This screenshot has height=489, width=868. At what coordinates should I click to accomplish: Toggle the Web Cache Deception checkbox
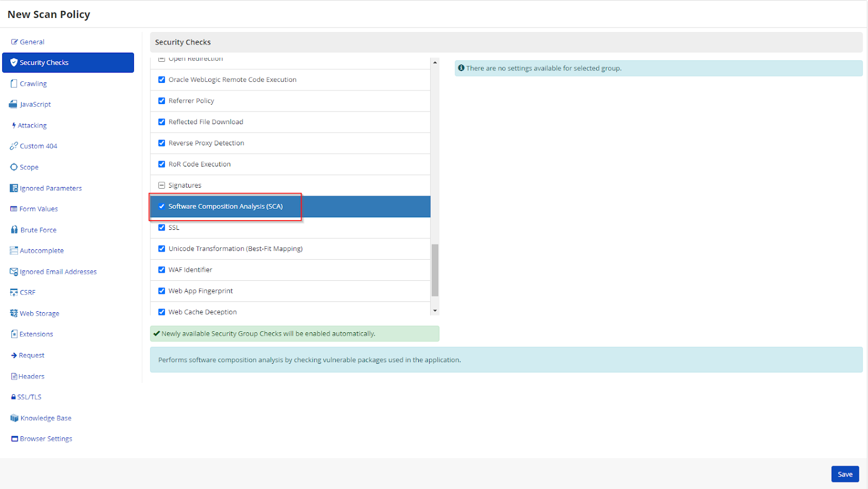click(162, 312)
